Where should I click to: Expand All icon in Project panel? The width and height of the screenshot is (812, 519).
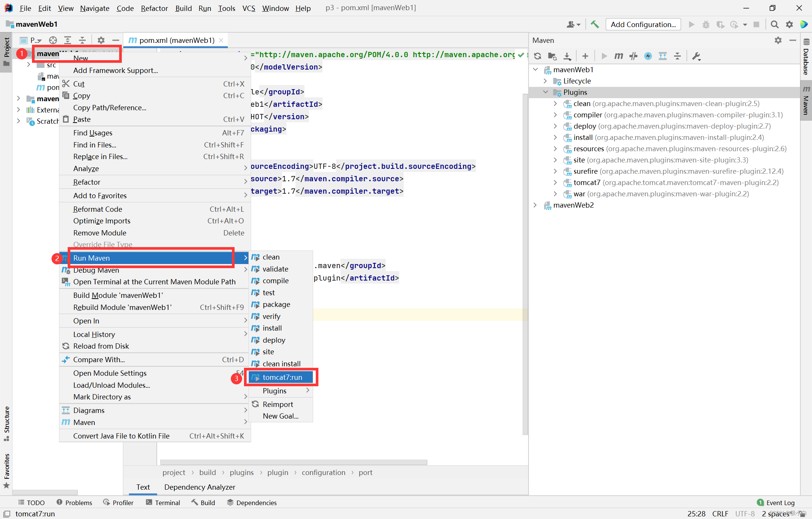click(68, 40)
